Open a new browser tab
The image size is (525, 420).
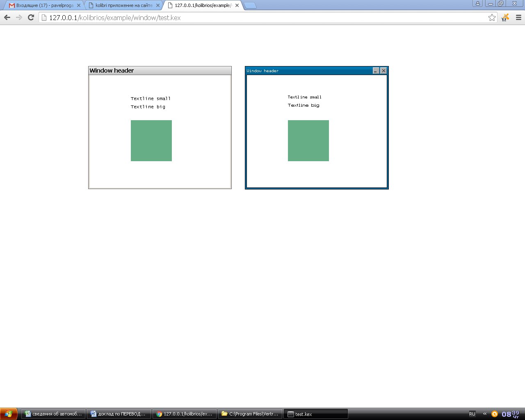(x=250, y=5)
